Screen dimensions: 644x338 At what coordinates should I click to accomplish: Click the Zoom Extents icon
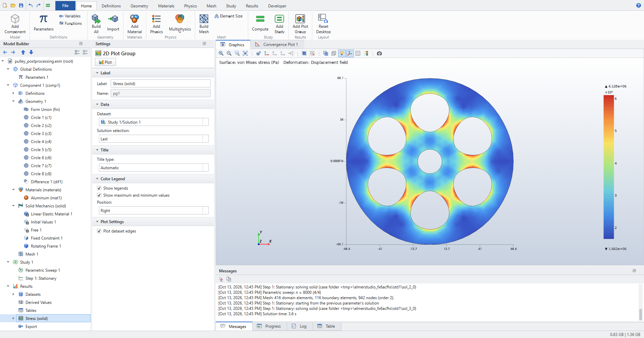click(x=245, y=53)
